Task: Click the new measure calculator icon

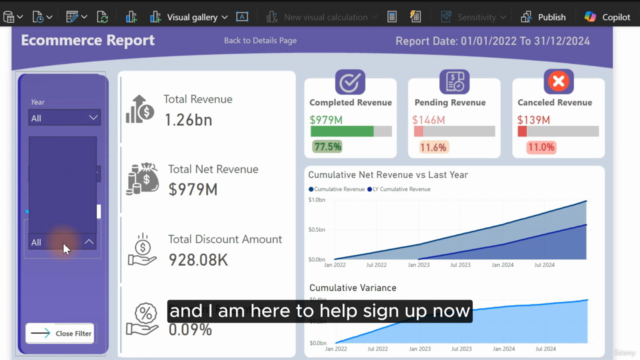Action: click(x=392, y=17)
